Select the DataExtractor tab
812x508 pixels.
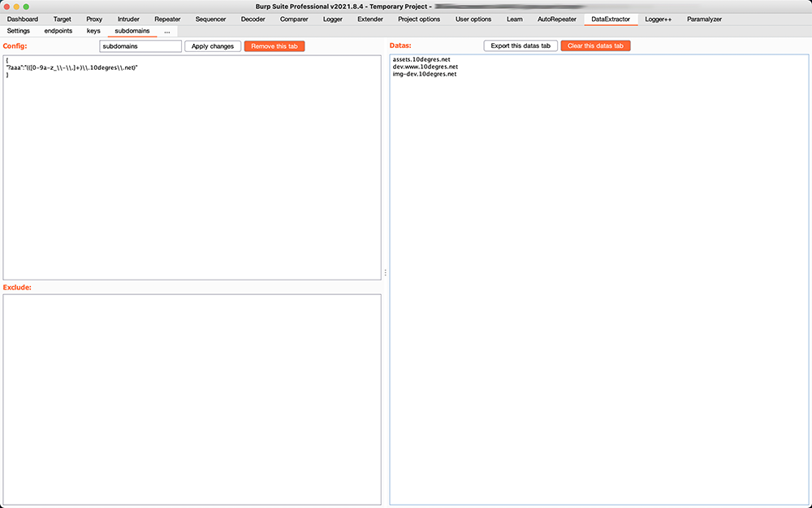click(611, 20)
